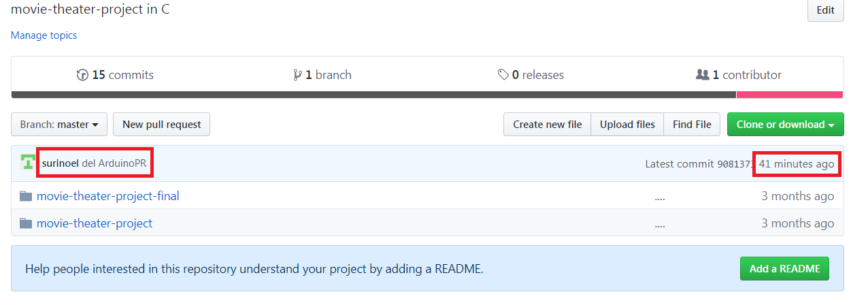Viewport: 868px width, 305px height.
Task: Open the 0 releases page
Action: tap(531, 75)
